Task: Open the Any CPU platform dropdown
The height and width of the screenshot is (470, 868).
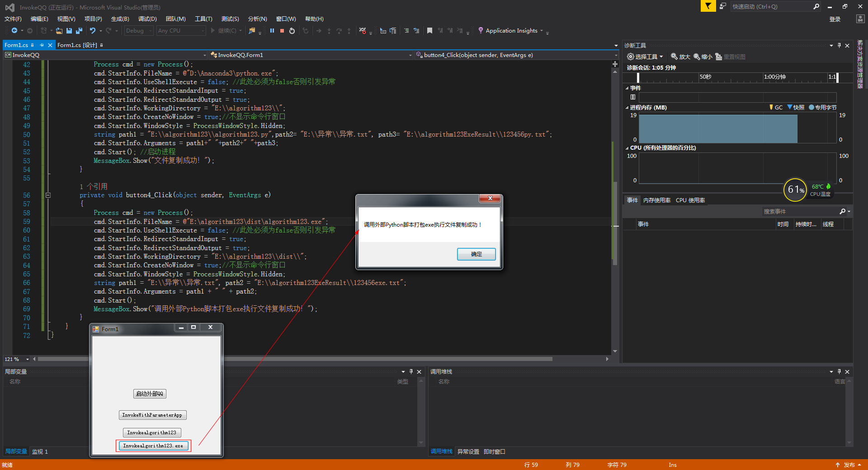Action: 179,30
